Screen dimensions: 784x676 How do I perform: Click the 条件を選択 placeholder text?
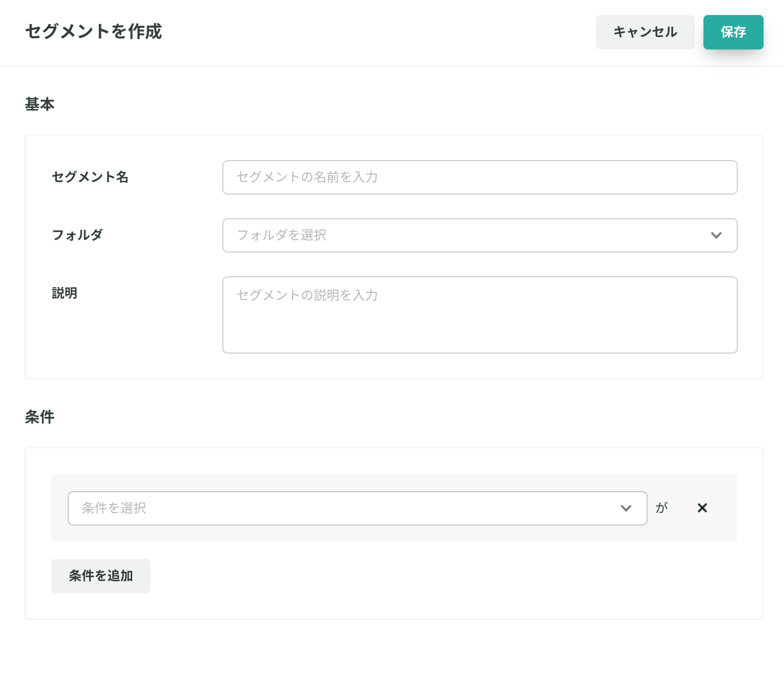tap(114, 508)
